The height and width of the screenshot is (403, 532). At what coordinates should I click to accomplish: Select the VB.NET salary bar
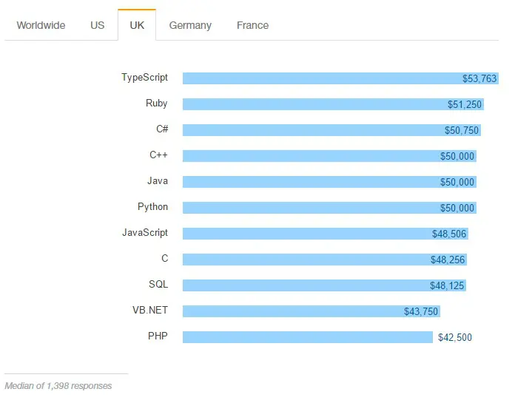click(x=312, y=311)
